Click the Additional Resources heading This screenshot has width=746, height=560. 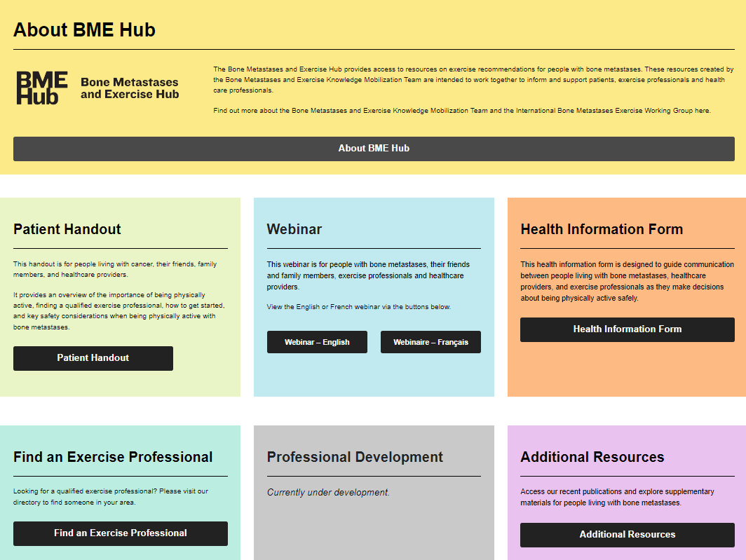(x=592, y=457)
